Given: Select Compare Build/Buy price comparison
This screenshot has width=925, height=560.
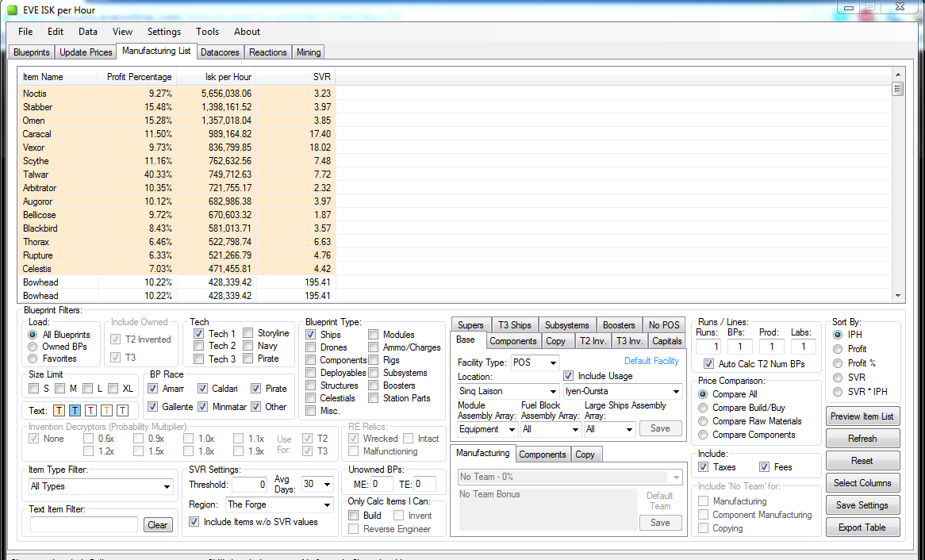Looking at the screenshot, I should coord(703,408).
